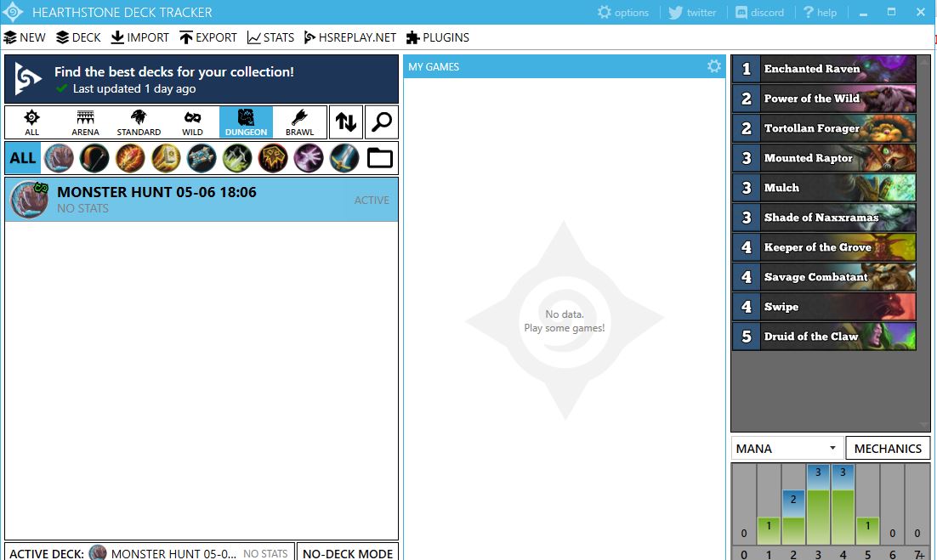
Task: Select the MONSTER HUNT 05-06 18:06 deck
Action: 202,200
